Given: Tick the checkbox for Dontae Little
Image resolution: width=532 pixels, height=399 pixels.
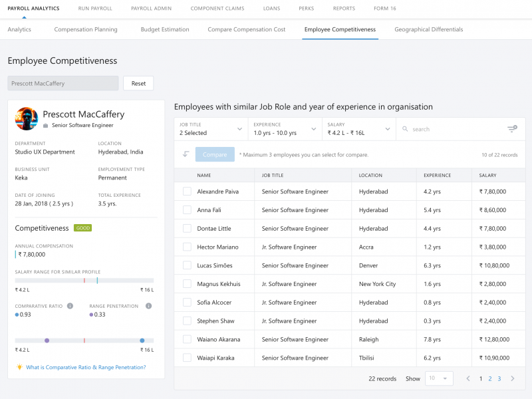Looking at the screenshot, I should click(x=187, y=228).
